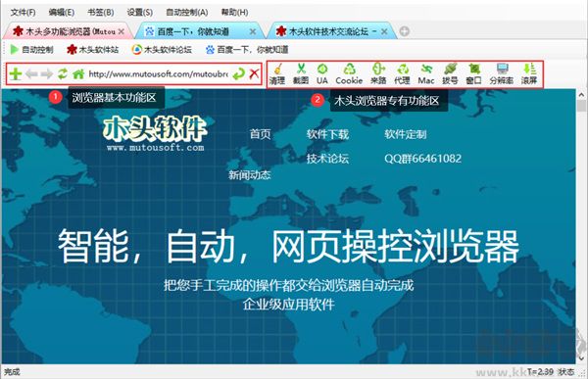Click the red X stop icon
This screenshot has height=379, width=588.
tap(254, 73)
